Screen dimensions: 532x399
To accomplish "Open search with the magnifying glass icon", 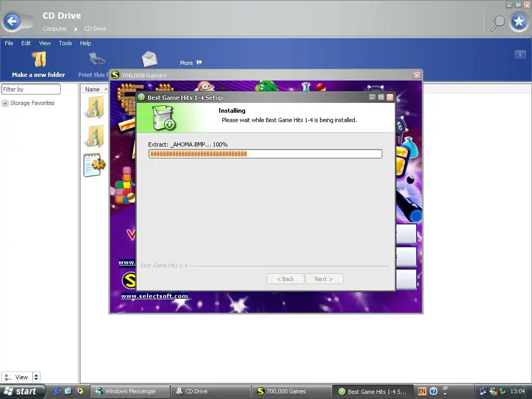I will (498, 23).
